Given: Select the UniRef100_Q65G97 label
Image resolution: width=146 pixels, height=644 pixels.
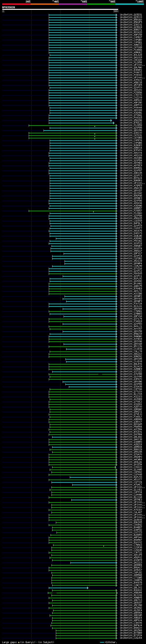Looking at the screenshot, I should tap(131, 603).
